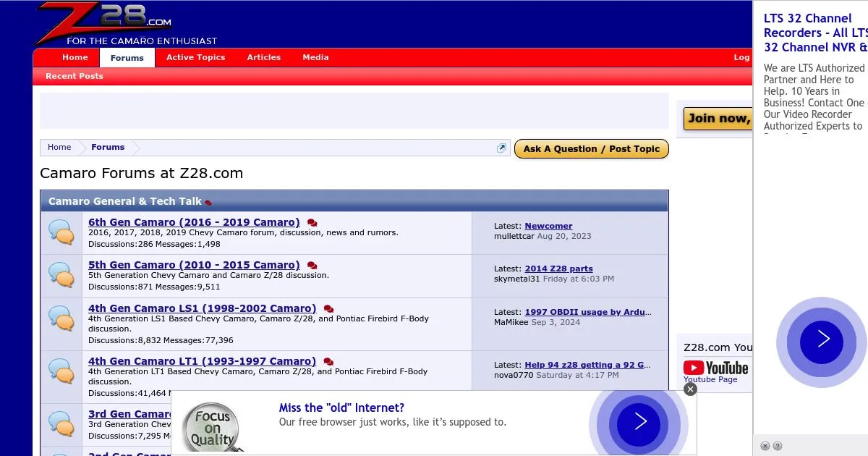Click the LTS 32 Channel Recorders ad headline
This screenshot has width=868, height=456.
point(815,33)
